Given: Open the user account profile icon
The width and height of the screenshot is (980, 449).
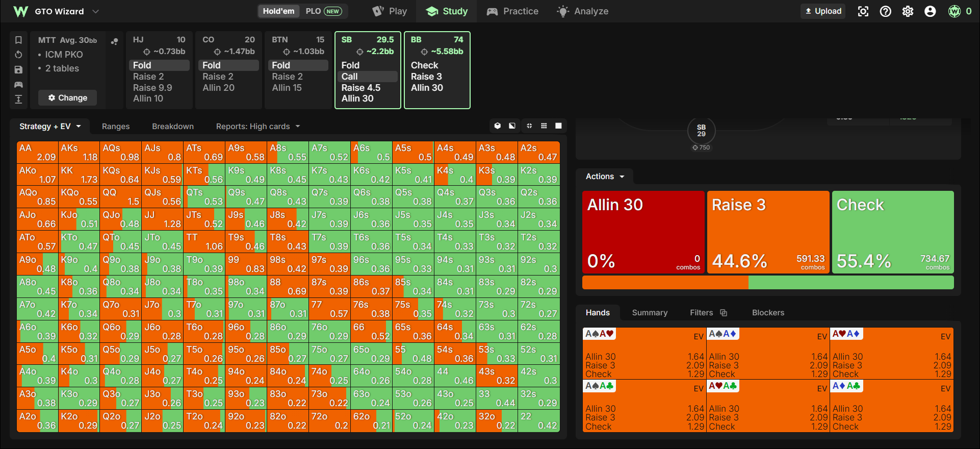Looking at the screenshot, I should 930,11.
